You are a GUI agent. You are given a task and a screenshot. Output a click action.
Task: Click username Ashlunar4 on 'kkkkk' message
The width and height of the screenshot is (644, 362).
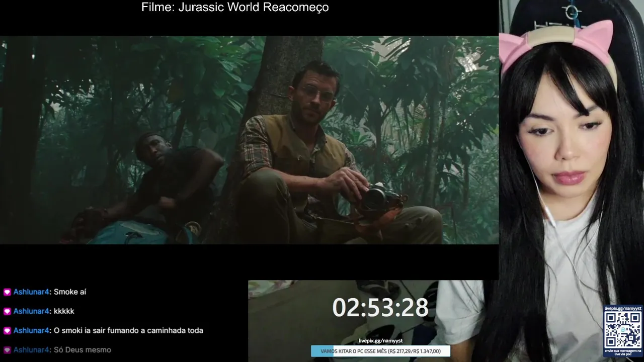pyautogui.click(x=31, y=311)
